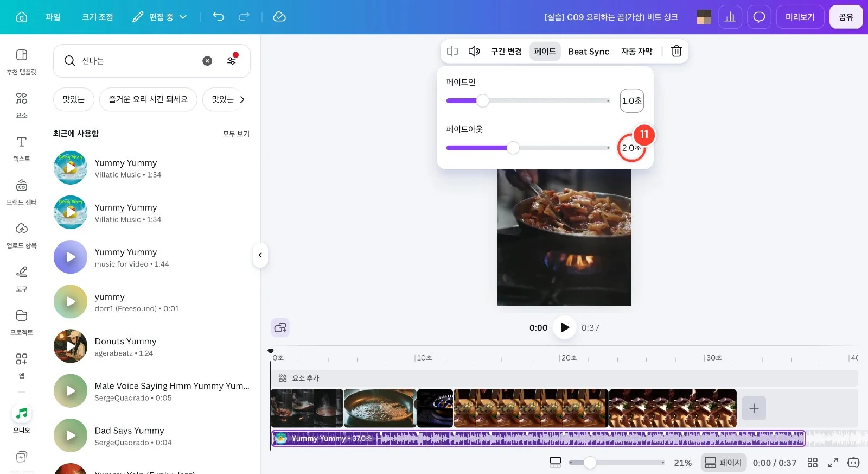Toggle 페이드 fade panel
The height and width of the screenshot is (474, 868).
click(x=545, y=51)
